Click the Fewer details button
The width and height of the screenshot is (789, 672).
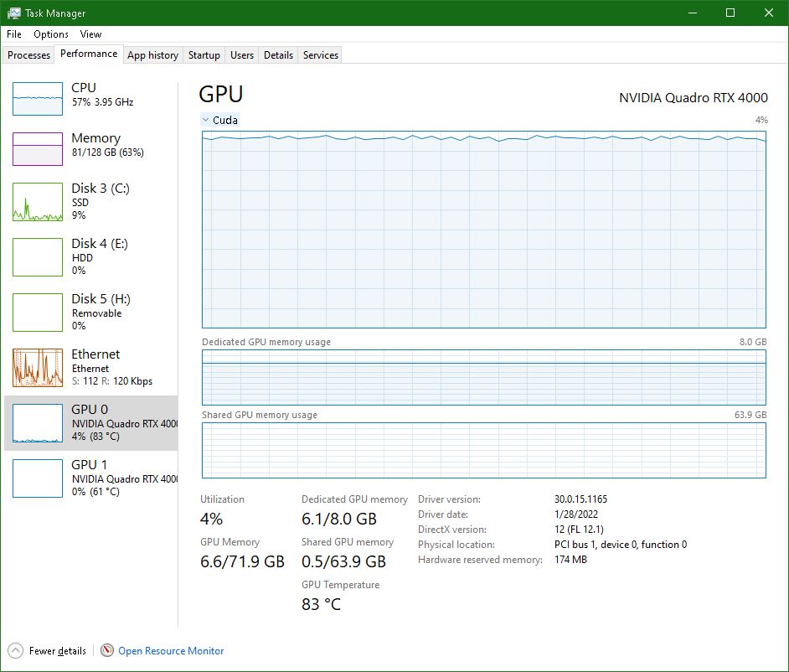[x=47, y=651]
